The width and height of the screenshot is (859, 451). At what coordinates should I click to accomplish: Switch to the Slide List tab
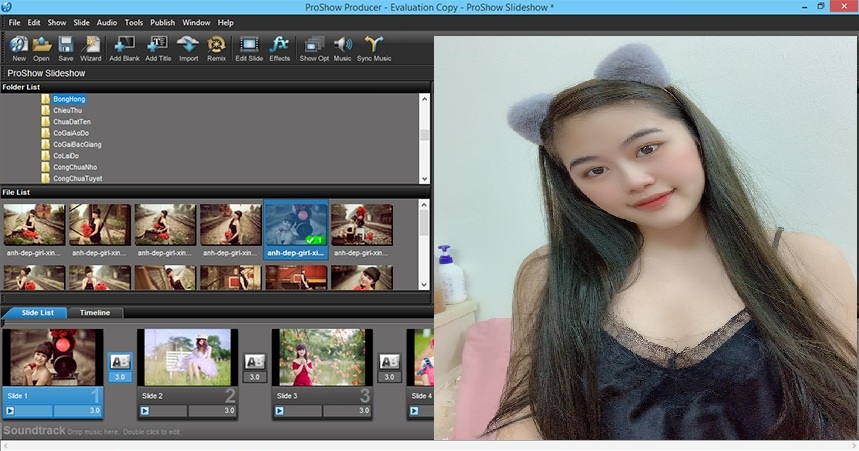pos(37,312)
